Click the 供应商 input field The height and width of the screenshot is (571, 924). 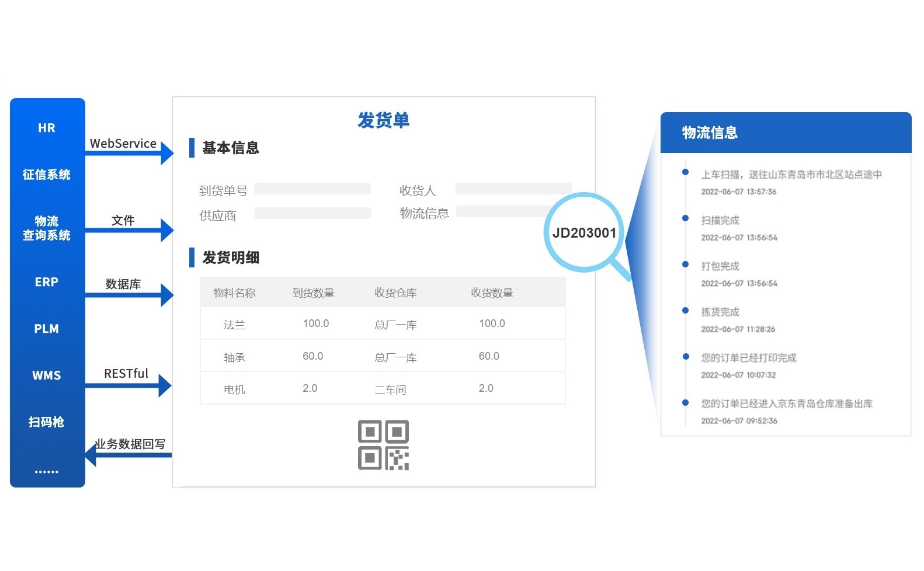[x=312, y=213]
